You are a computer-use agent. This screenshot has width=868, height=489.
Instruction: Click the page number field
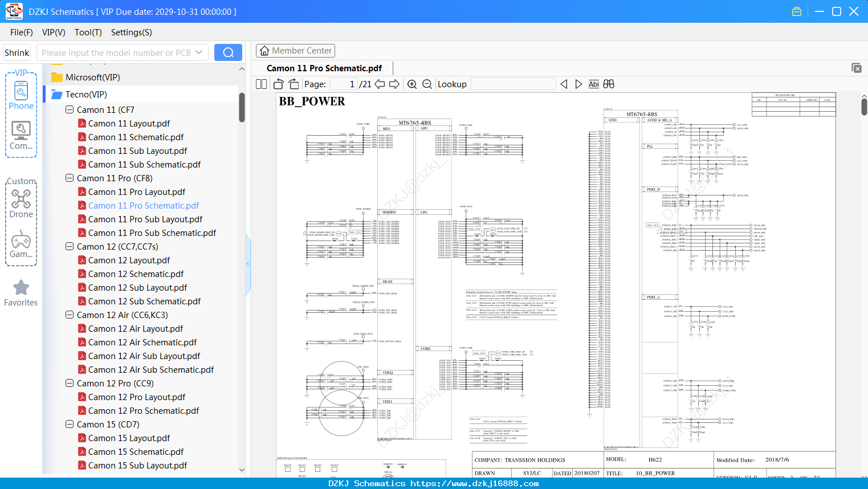344,84
